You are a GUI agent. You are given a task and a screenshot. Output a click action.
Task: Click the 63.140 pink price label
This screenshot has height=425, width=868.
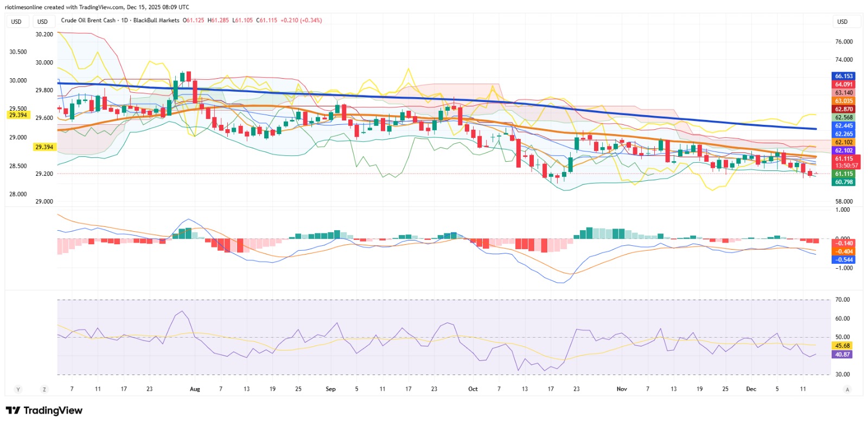pos(844,93)
